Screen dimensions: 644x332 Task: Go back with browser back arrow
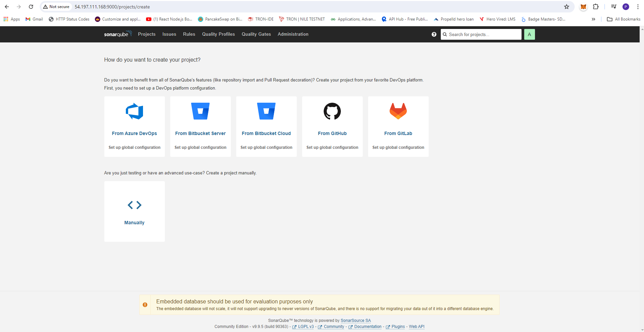[x=7, y=7]
